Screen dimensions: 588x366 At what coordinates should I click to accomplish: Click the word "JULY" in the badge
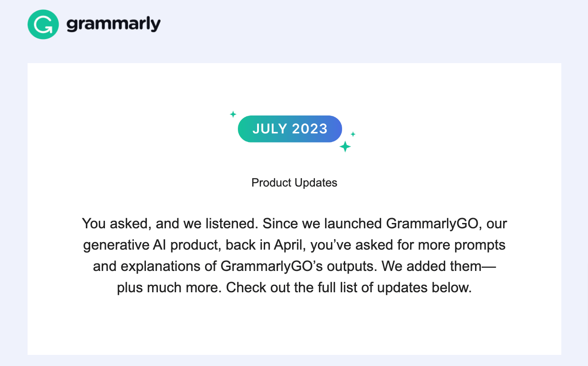(269, 129)
